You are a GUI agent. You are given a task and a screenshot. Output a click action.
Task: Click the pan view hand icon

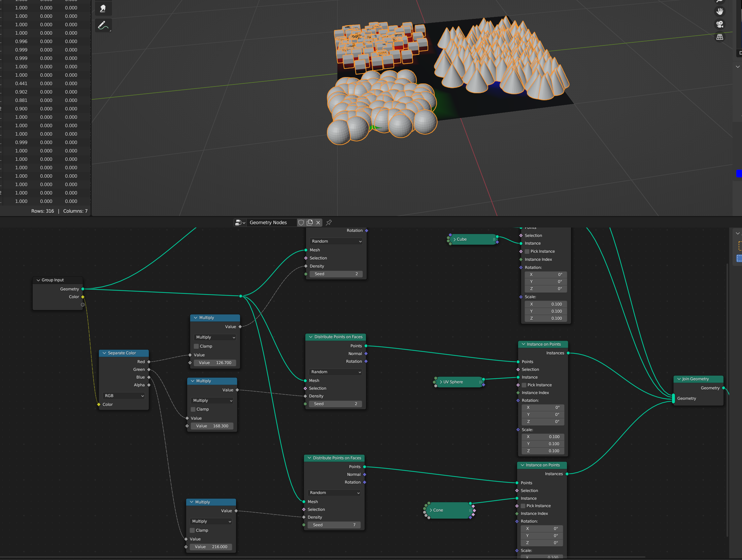[720, 11]
